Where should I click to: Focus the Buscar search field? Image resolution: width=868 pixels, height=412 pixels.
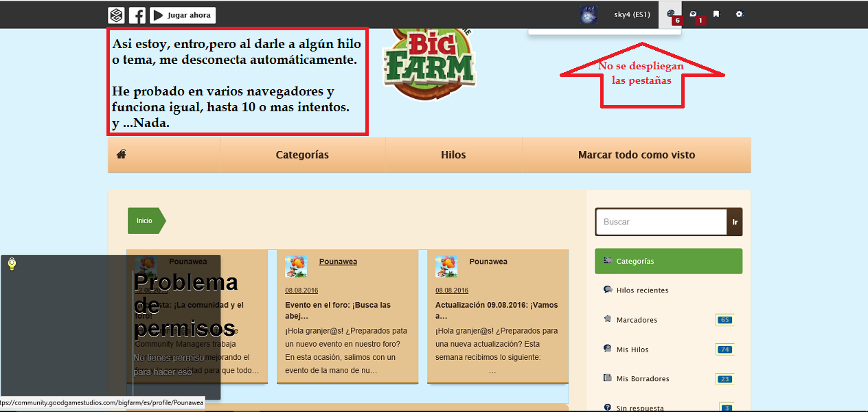click(661, 222)
